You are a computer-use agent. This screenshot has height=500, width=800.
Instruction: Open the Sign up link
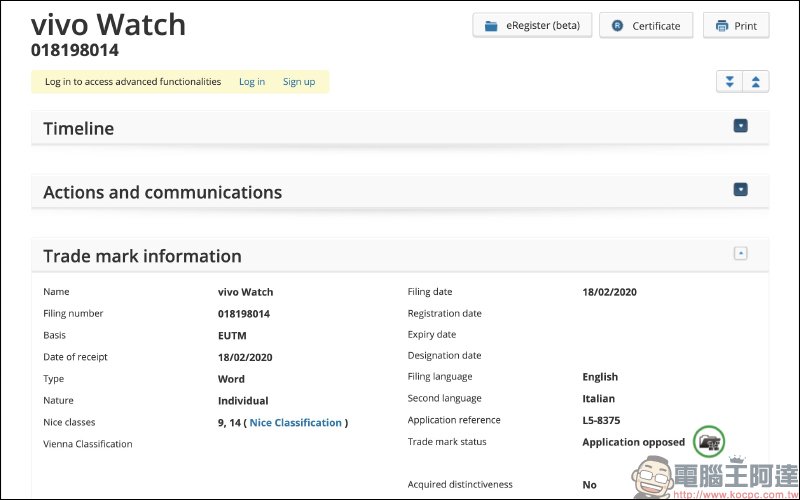pos(299,82)
